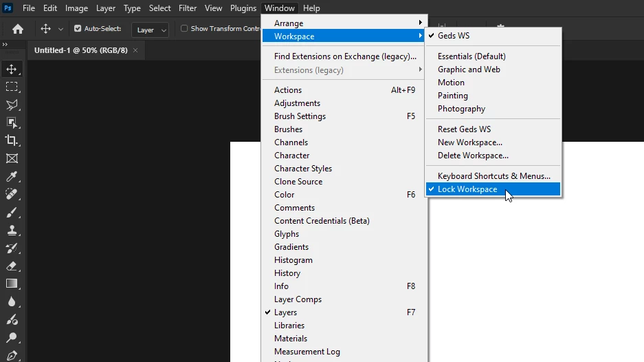Click Find Extensions on Exchange (legacy)...
Viewport: 644px width, 362px height.
[x=344, y=56]
